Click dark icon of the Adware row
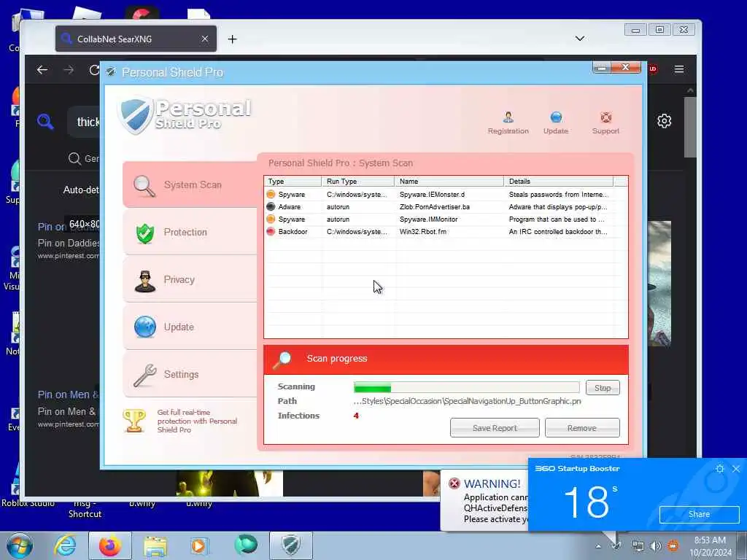The width and height of the screenshot is (747, 560). (x=271, y=206)
